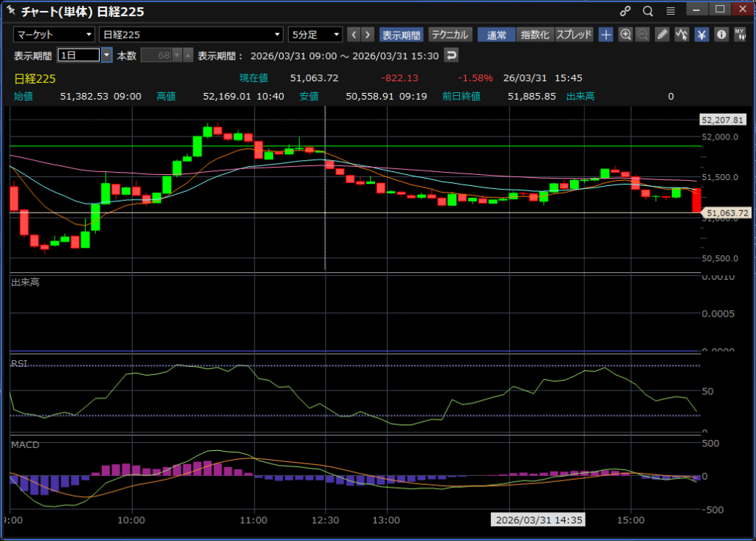756x541 pixels.
Task: Open the テクニカル indicators settings
Action: click(x=450, y=35)
